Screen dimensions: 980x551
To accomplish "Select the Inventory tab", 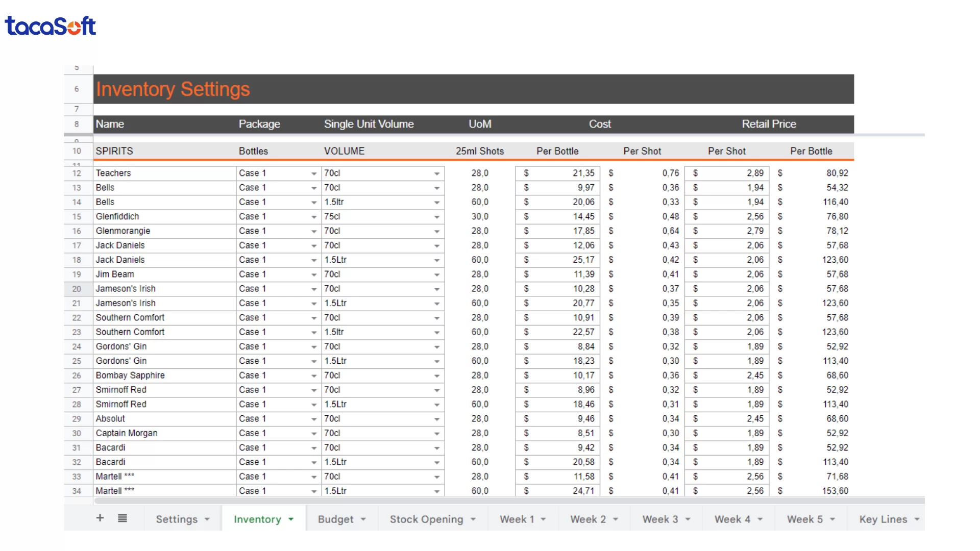I will (258, 519).
